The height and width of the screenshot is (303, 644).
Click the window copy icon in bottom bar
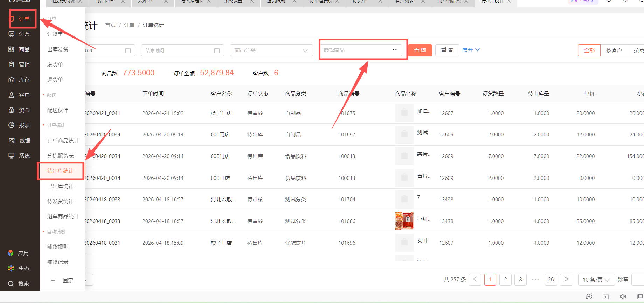point(640,297)
